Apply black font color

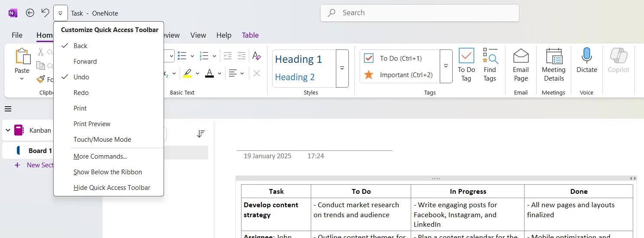209,73
